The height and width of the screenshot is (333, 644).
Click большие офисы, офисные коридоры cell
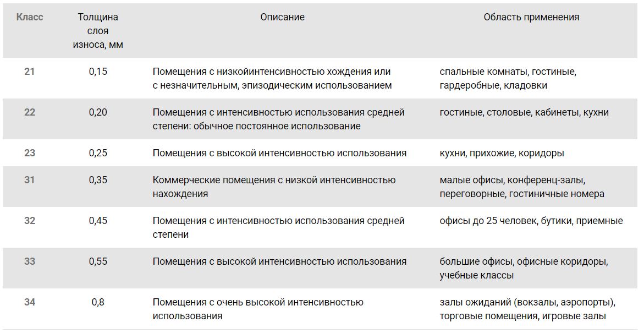[524, 268]
